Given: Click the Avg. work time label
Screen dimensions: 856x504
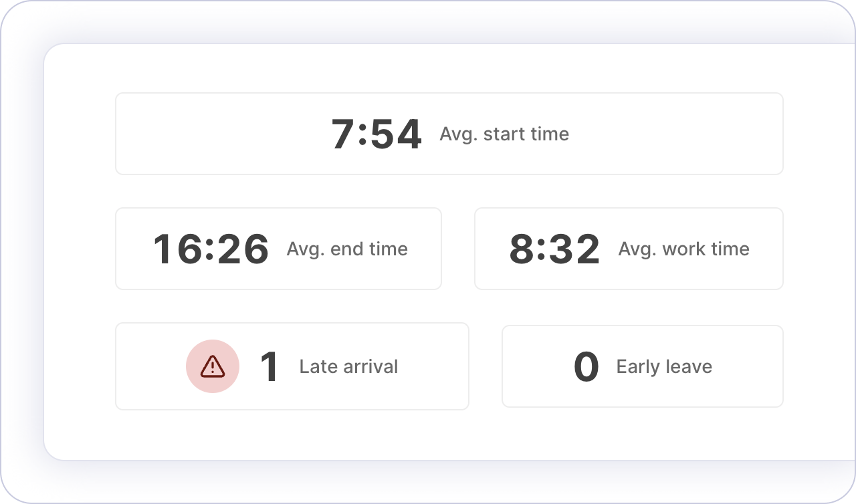Looking at the screenshot, I should click(683, 249).
